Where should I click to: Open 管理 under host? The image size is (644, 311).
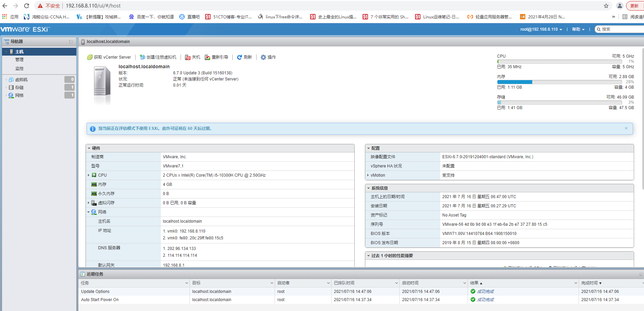pyautogui.click(x=19, y=60)
